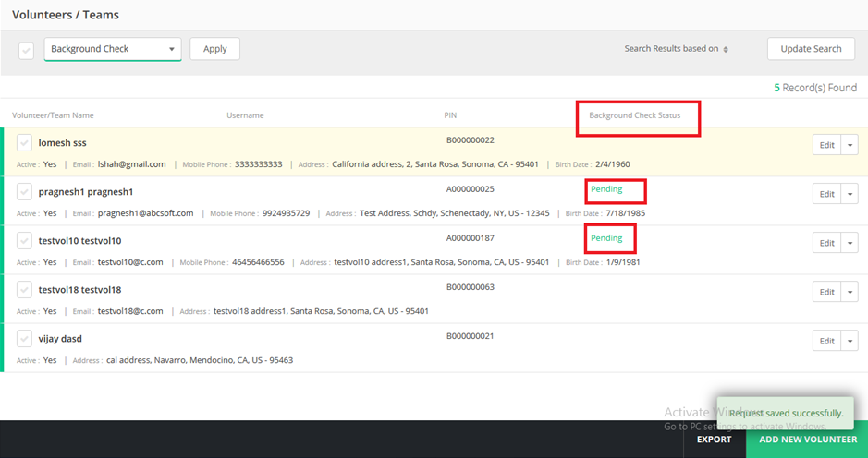Dismiss the Request saved successfully notification
The image size is (868, 458).
(785, 413)
